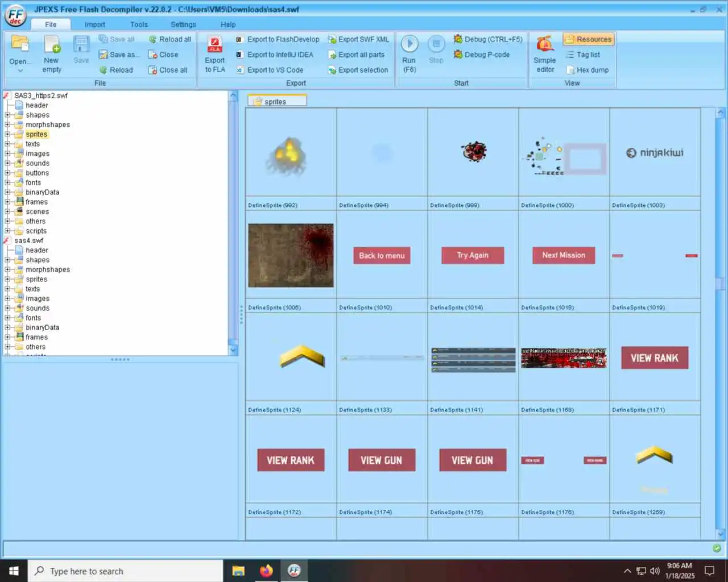Switch to Hex dump view

click(588, 70)
